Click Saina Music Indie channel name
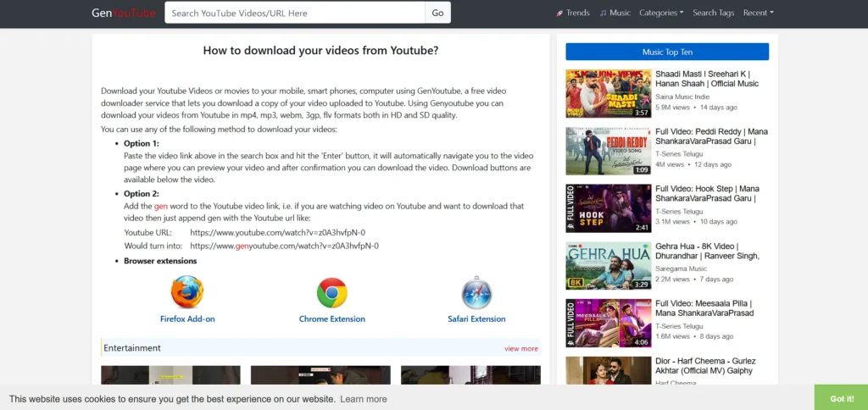This screenshot has width=868, height=410. [x=682, y=97]
